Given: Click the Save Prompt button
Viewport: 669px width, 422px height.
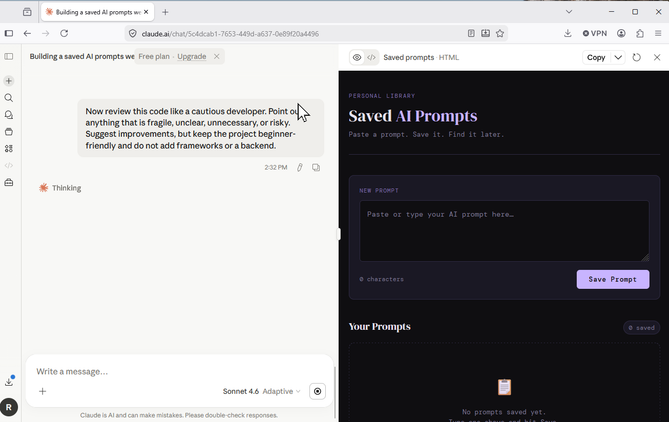Looking at the screenshot, I should [613, 279].
